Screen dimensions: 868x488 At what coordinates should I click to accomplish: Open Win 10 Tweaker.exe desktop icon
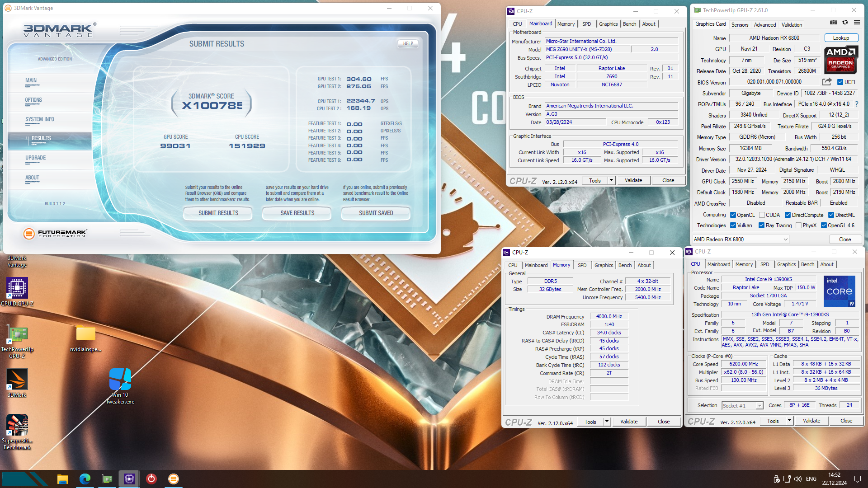[120, 386]
